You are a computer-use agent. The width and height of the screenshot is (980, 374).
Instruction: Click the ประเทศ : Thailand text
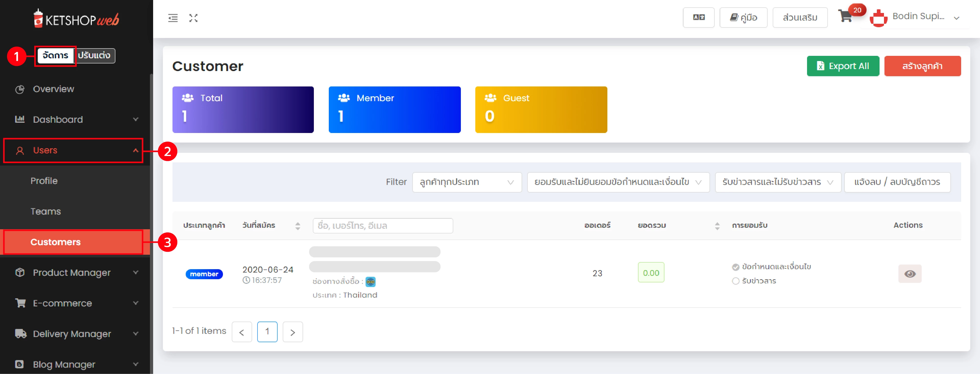(345, 295)
